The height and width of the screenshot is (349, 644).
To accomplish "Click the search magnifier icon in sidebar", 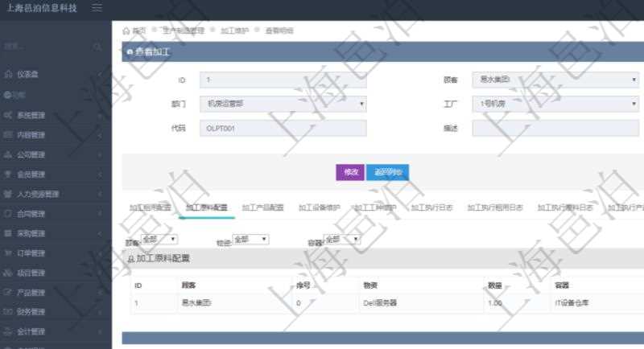I will [97, 46].
